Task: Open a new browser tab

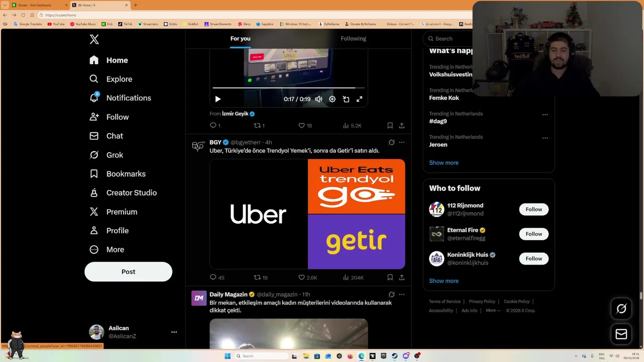Action: 135,5
